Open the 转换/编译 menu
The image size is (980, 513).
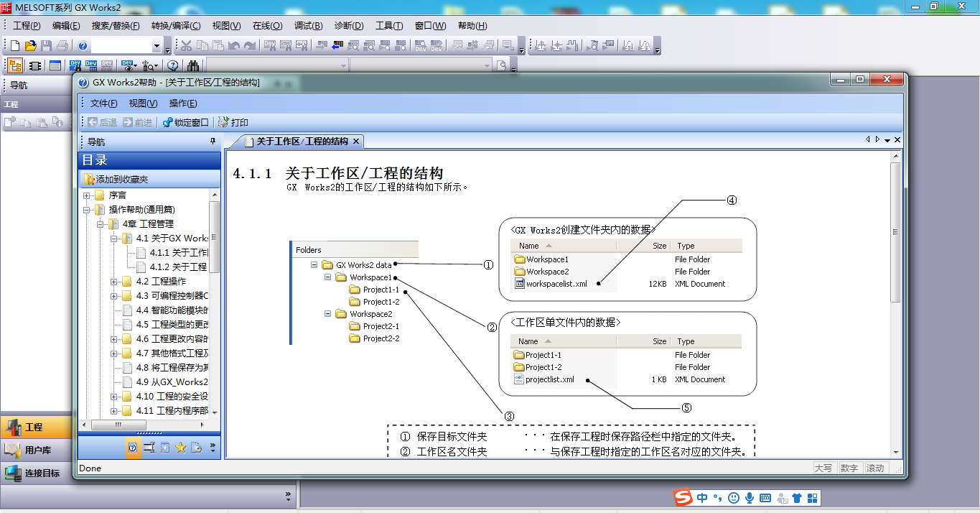click(176, 26)
